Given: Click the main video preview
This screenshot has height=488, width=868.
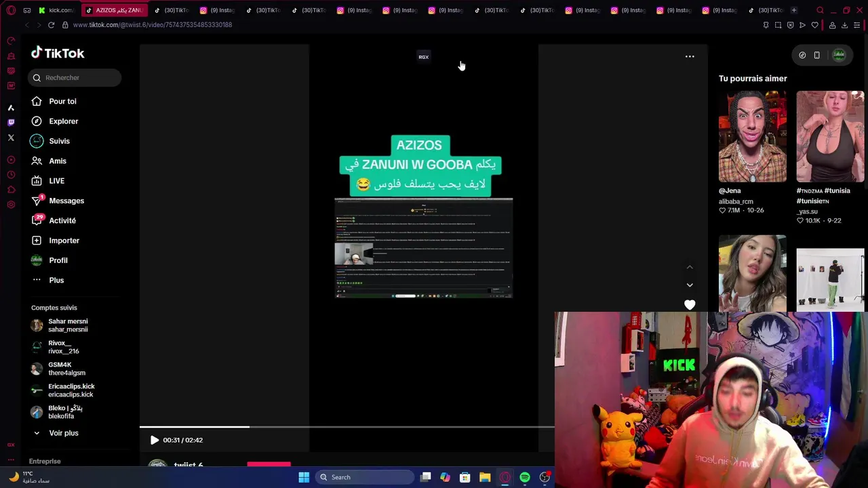Looking at the screenshot, I should point(424,248).
